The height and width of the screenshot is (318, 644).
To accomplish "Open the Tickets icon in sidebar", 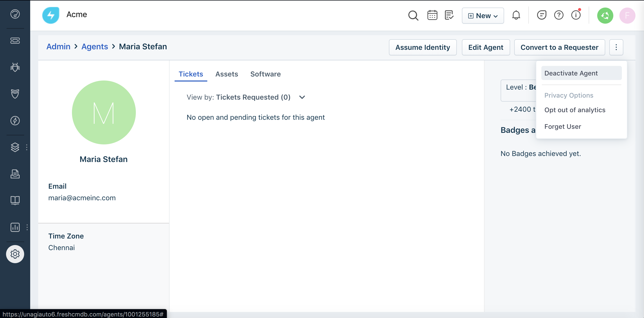I will (x=15, y=41).
